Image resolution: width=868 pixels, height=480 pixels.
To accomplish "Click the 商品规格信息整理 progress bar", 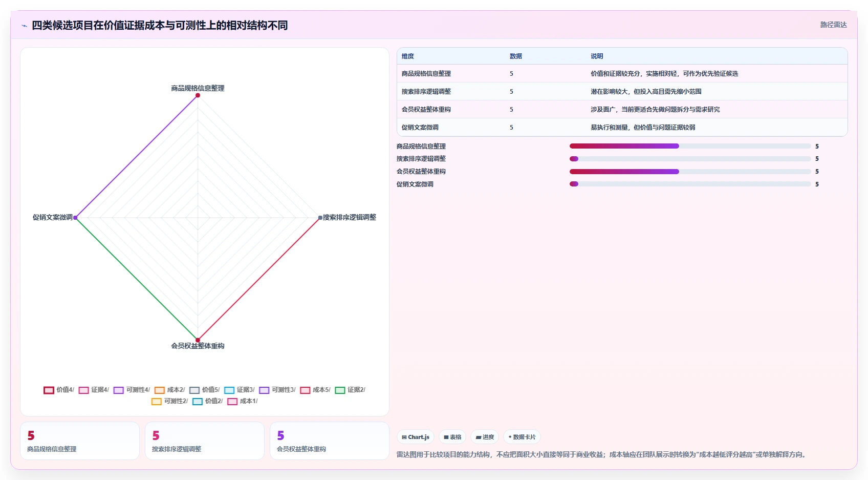I will point(690,146).
